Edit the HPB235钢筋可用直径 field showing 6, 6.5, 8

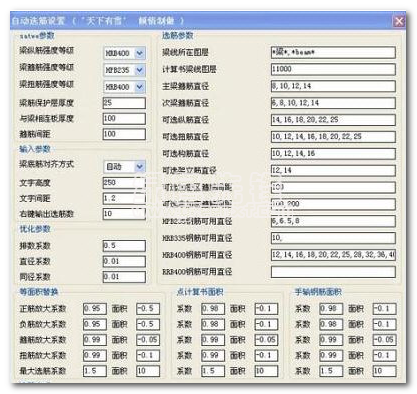333,221
